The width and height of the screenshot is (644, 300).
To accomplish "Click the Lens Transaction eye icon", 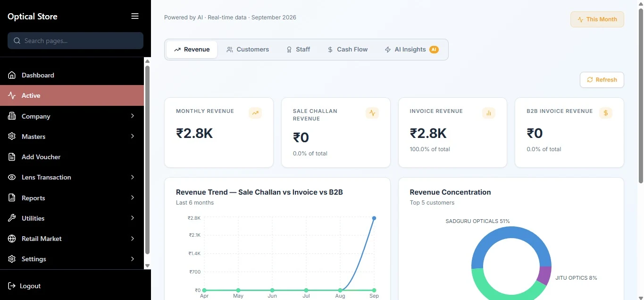I will pyautogui.click(x=12, y=177).
